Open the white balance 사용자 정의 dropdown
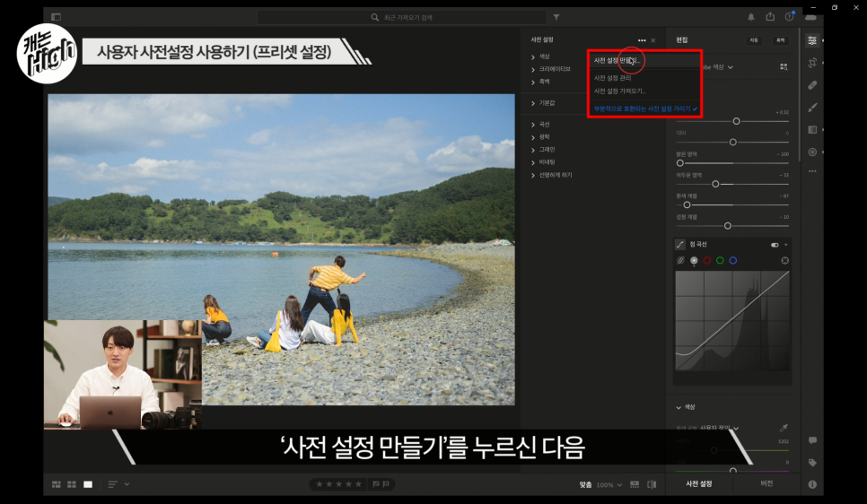The width and height of the screenshot is (867, 504). click(x=720, y=428)
